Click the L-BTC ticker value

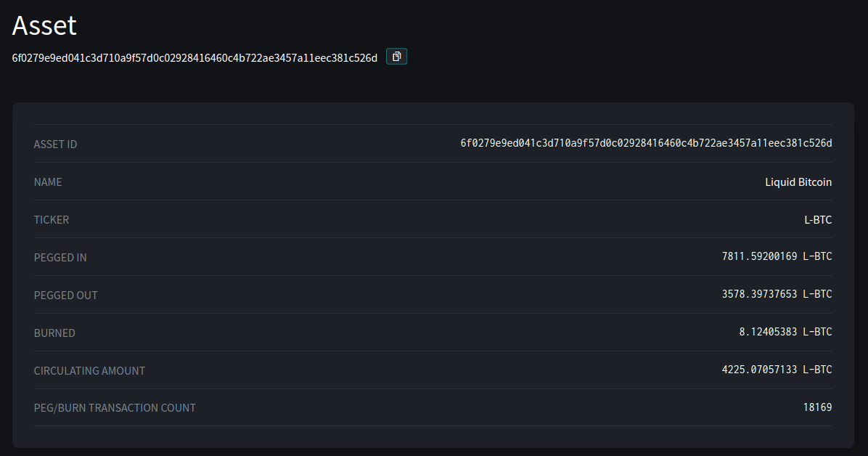(x=818, y=220)
